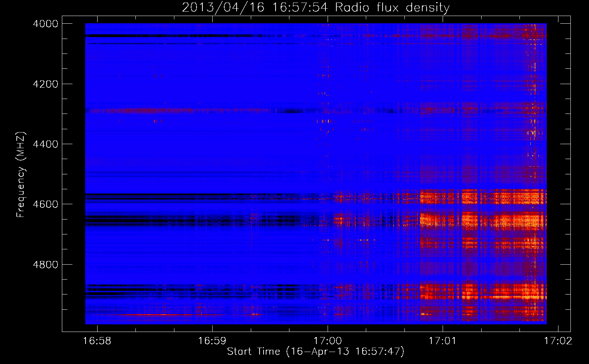
Task: Click the 17:02 time tick label
Action: point(558,341)
